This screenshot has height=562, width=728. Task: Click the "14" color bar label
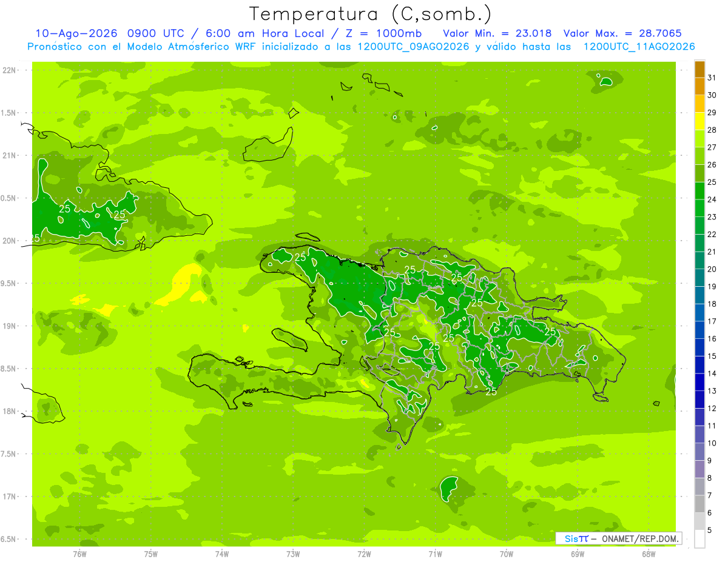pos(712,373)
